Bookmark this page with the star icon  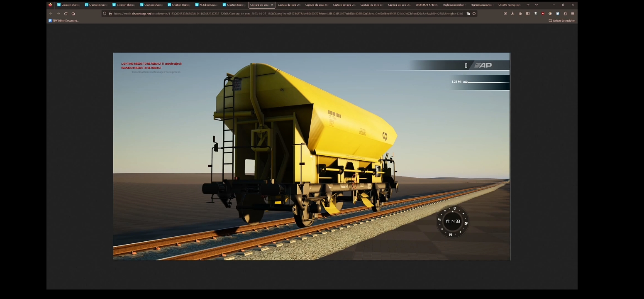(x=474, y=14)
